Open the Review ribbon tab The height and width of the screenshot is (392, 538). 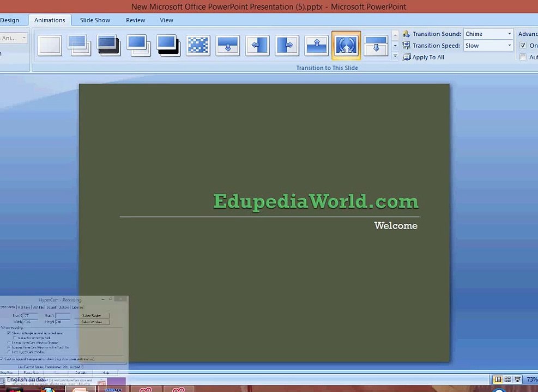(x=136, y=20)
